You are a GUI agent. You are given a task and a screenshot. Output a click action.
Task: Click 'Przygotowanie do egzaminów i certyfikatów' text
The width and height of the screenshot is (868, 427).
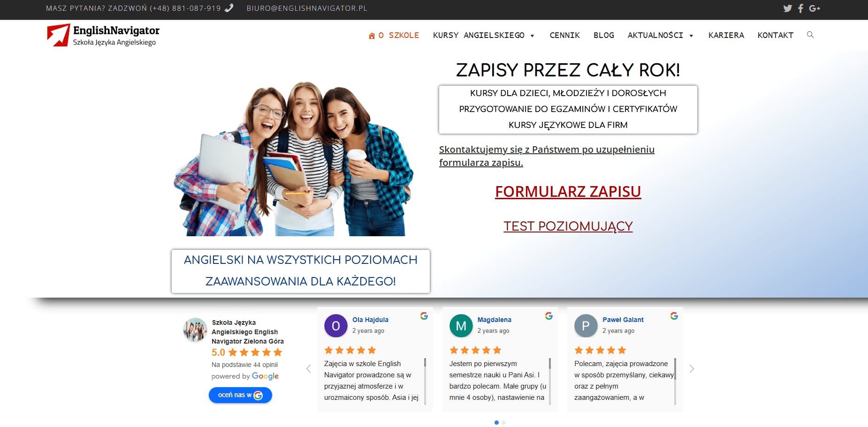pyautogui.click(x=568, y=109)
